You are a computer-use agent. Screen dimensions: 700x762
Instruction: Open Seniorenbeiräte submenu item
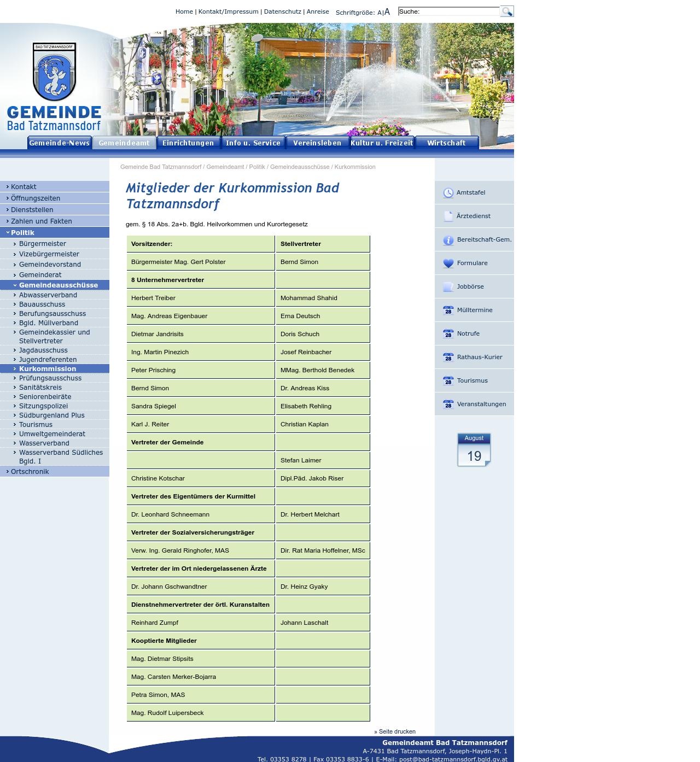tap(55, 397)
